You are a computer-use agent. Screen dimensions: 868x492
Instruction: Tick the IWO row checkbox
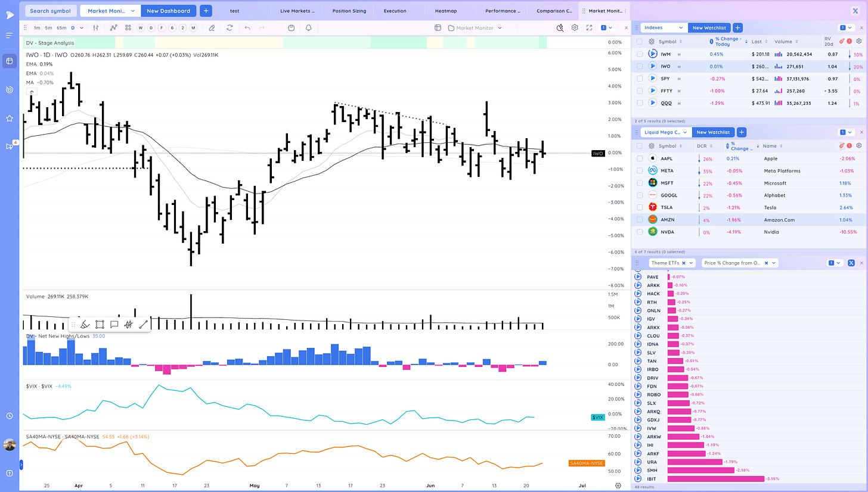[639, 66]
